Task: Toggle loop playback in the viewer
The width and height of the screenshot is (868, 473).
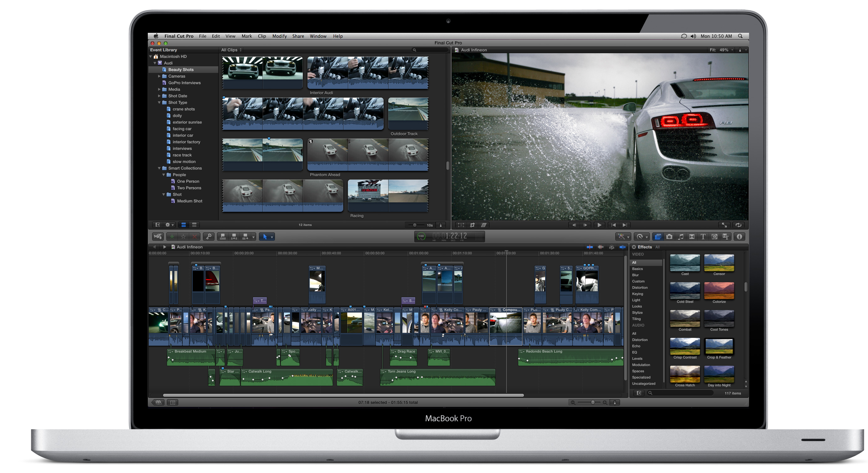Action: click(738, 225)
